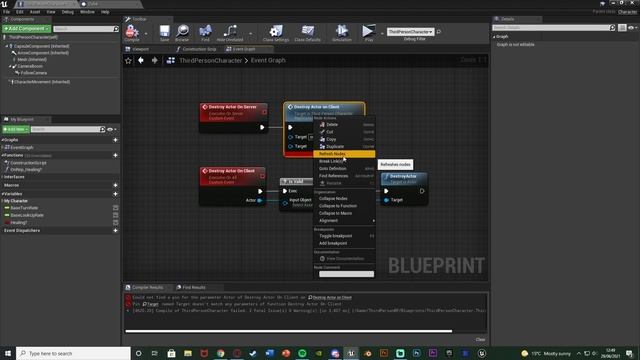Select Duplicate in the context menu
The image size is (640, 360).
click(x=344, y=147)
